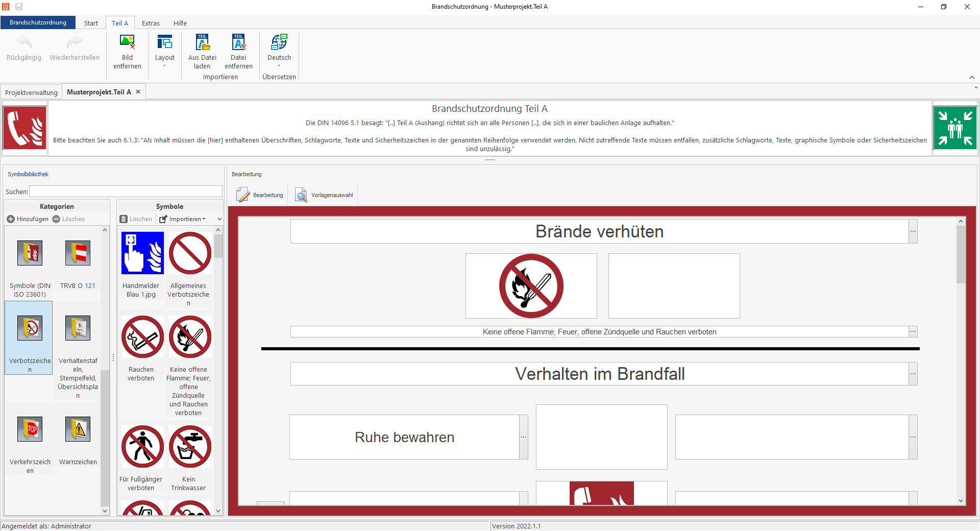This screenshot has width=980, height=531.
Task: Click the editing area vertical scrollbar
Action: click(961, 361)
